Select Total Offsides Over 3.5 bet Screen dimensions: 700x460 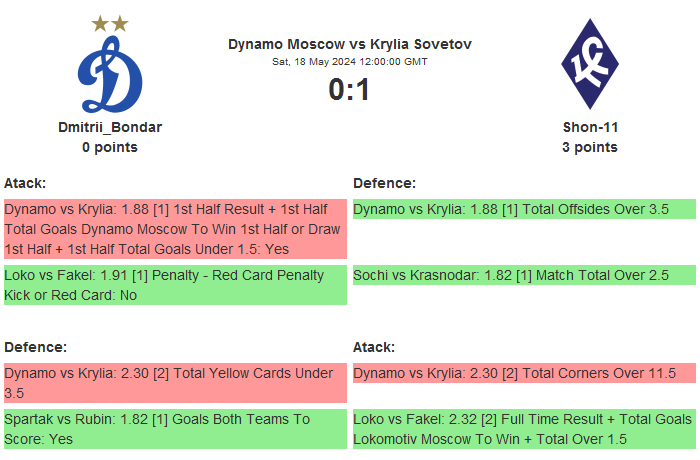pyautogui.click(x=524, y=209)
